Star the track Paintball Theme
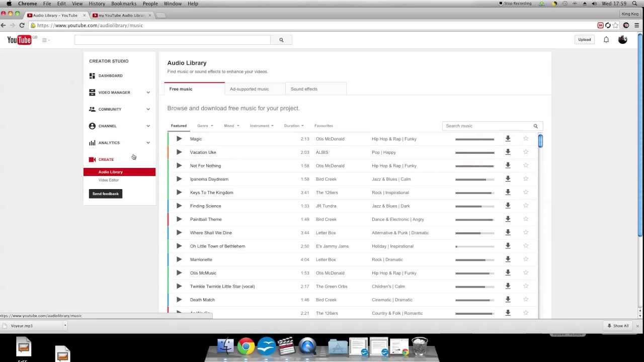Viewport: 644px width, 362px height. click(x=526, y=219)
